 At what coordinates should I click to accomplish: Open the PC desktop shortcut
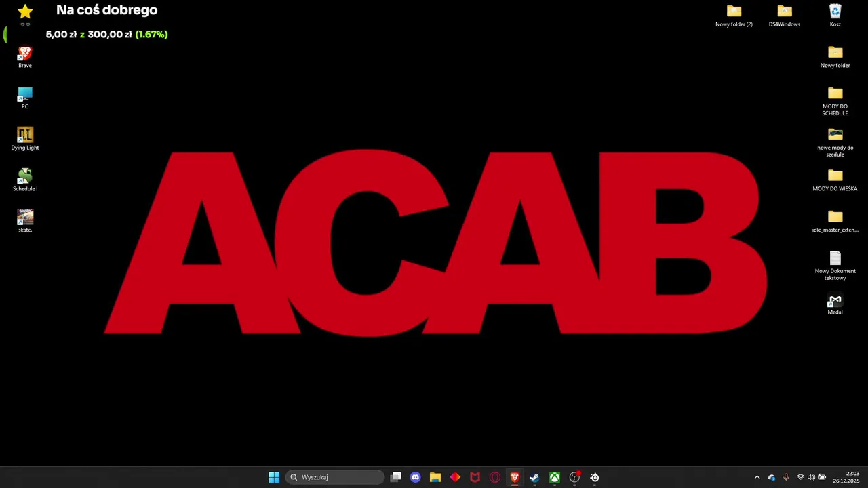tap(25, 98)
